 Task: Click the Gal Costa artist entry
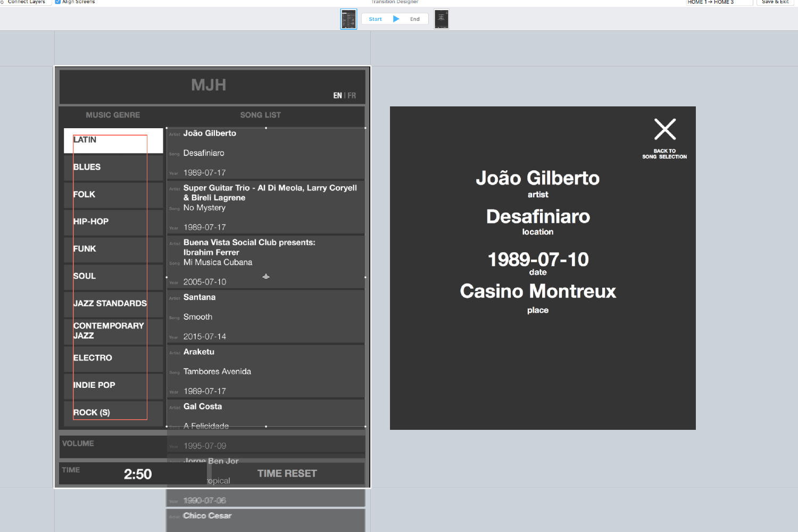click(x=203, y=406)
